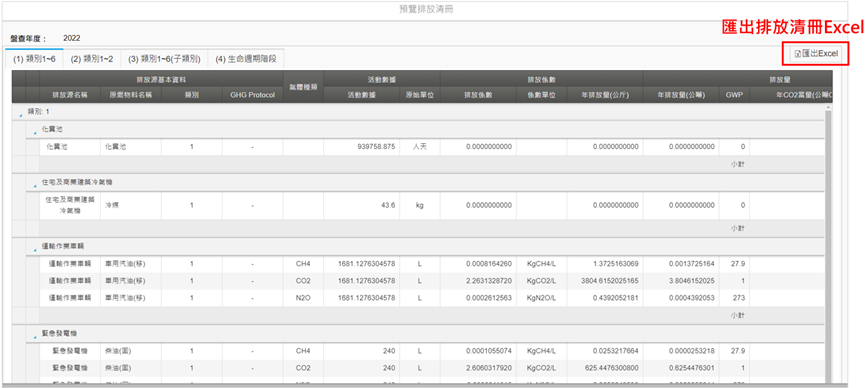Click the 氣體種類 column header

[x=303, y=87]
